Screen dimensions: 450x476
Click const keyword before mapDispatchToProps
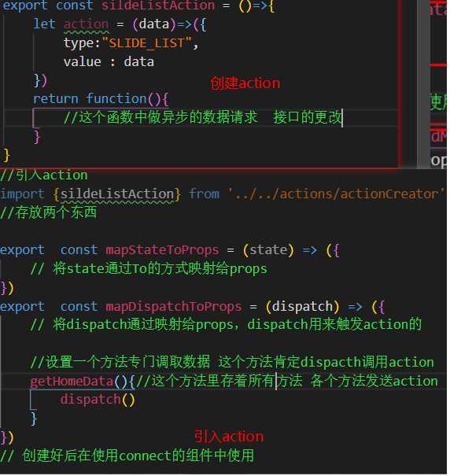tap(79, 307)
